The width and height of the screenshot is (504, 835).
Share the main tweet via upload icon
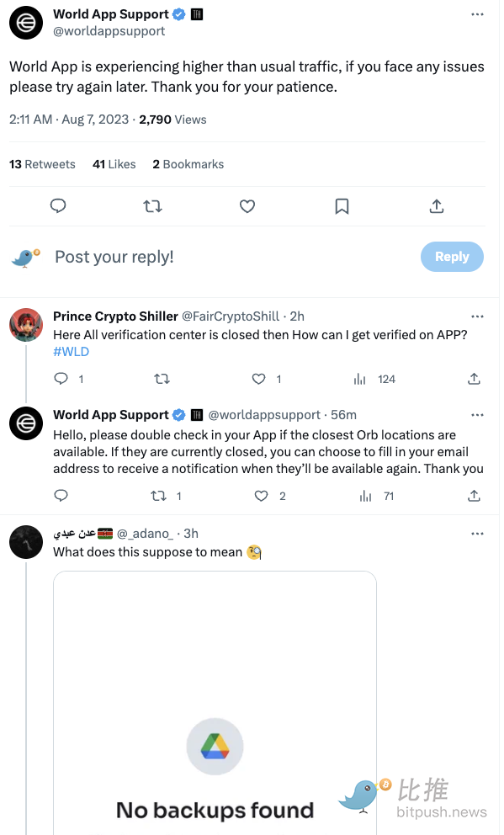437,206
